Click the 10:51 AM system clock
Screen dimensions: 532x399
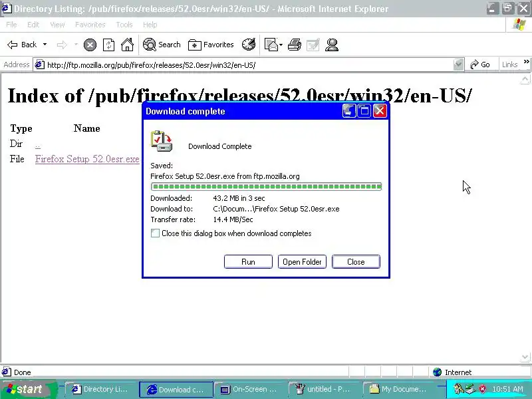tap(508, 389)
